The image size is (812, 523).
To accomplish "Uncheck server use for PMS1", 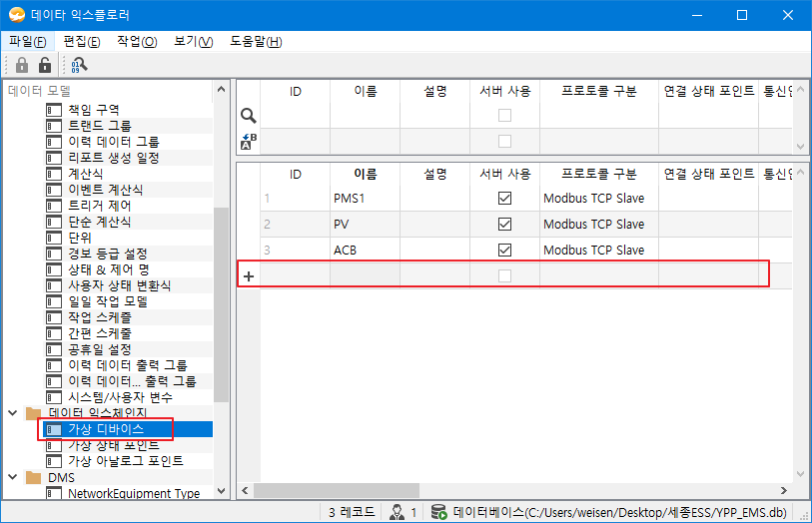I will (x=504, y=199).
